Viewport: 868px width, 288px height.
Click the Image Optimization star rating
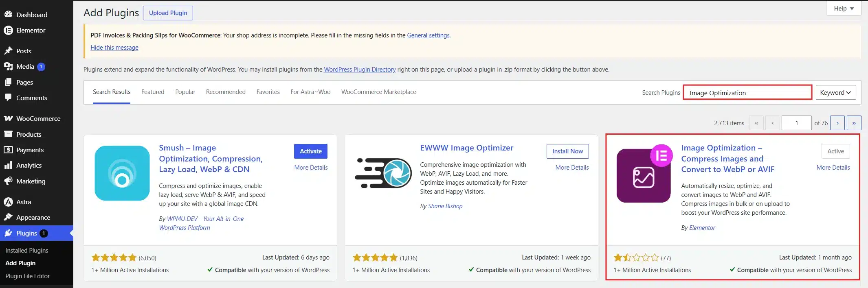pos(636,257)
